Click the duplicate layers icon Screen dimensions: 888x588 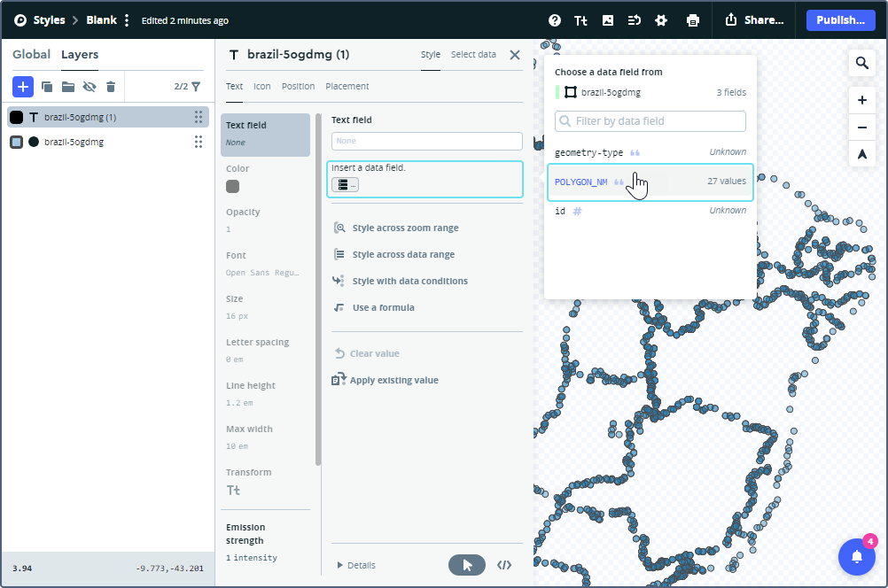coord(47,87)
